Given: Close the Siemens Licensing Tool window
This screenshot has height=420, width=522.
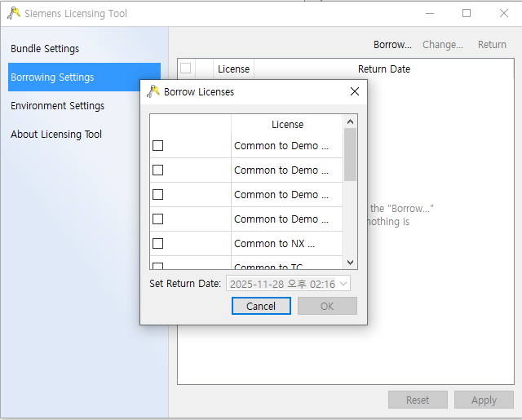Looking at the screenshot, I should [x=504, y=14].
